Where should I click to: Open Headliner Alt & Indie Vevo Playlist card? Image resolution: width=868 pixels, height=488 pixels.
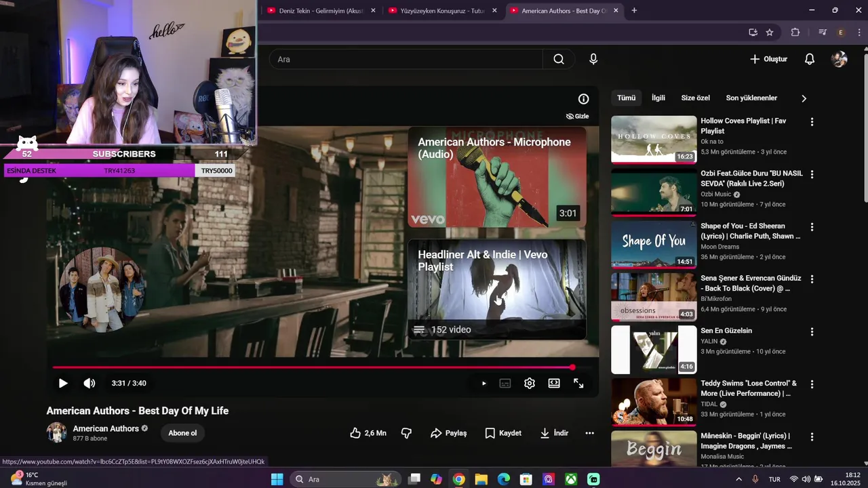[x=497, y=289]
